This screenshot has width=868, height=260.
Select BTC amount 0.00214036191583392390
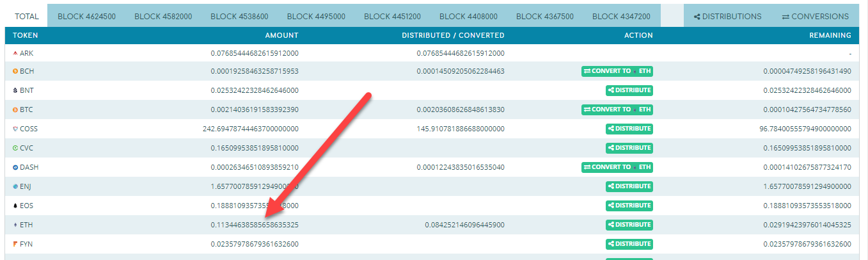click(x=255, y=110)
